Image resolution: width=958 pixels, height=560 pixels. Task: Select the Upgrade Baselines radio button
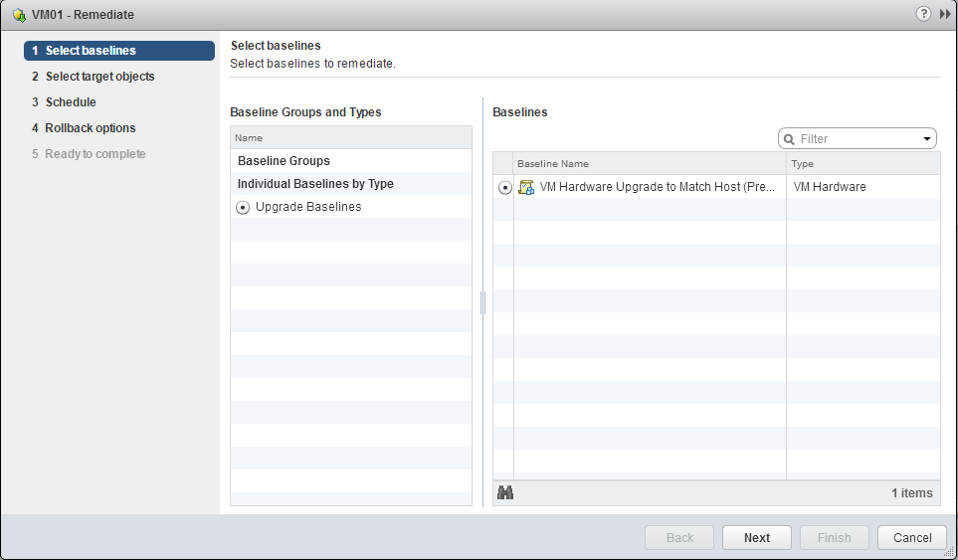click(x=243, y=208)
